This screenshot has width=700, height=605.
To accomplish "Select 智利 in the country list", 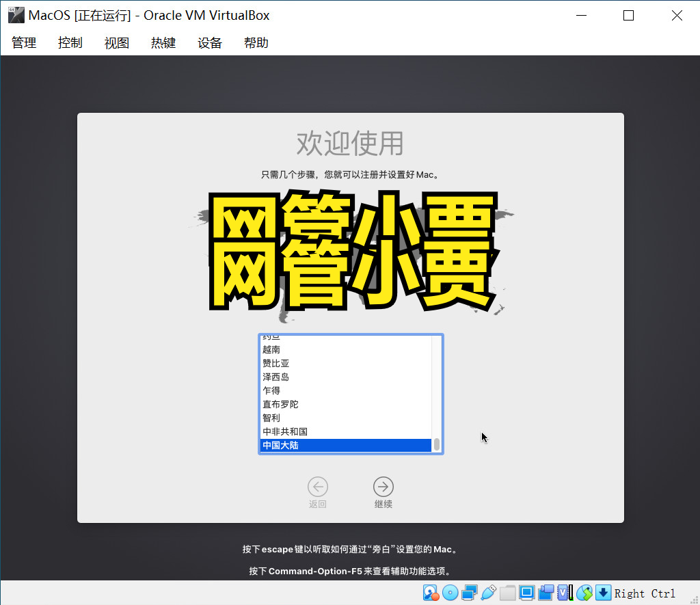I will click(345, 418).
